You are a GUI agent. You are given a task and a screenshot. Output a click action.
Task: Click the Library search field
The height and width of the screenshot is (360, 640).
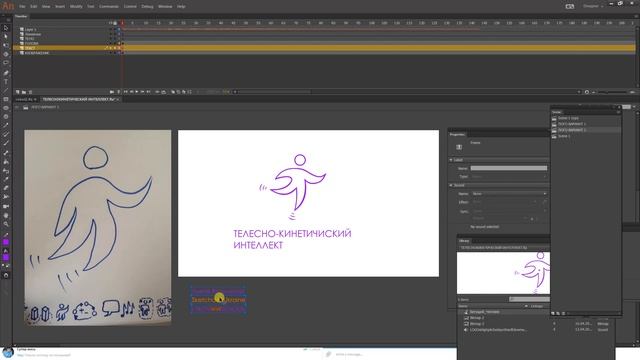pos(529,300)
